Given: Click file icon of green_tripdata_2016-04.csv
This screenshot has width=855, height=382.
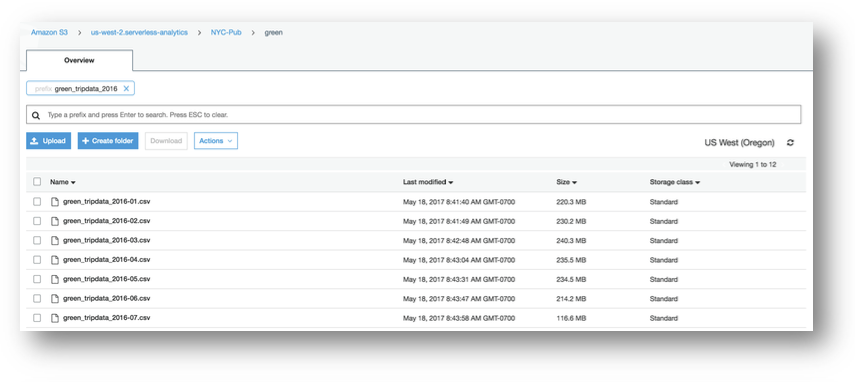Looking at the screenshot, I should pos(55,260).
